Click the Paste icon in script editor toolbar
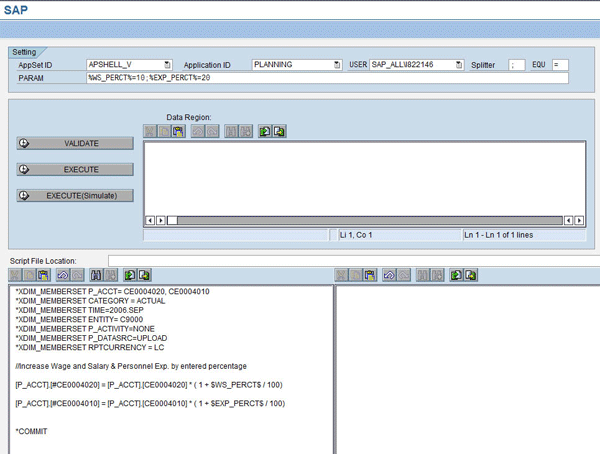600x454 pixels. tap(43, 275)
